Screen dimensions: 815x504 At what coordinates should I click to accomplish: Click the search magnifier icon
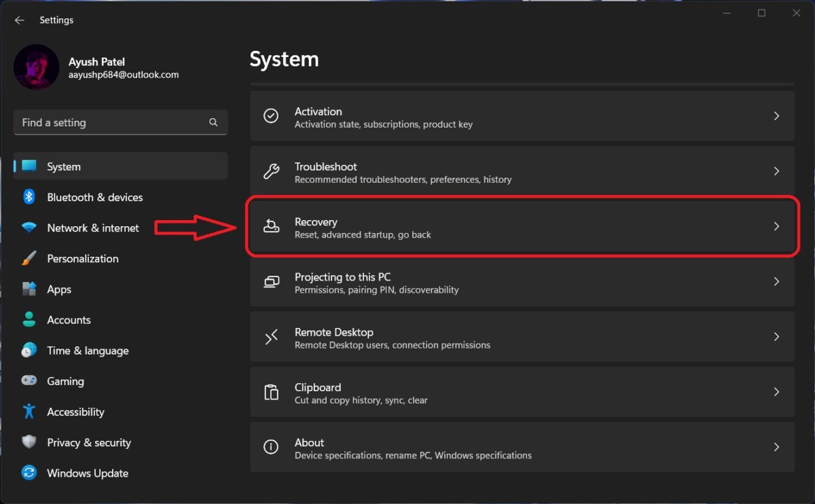[213, 123]
